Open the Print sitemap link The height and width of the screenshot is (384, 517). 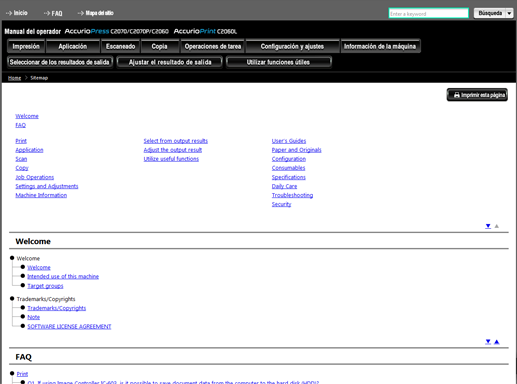click(21, 141)
